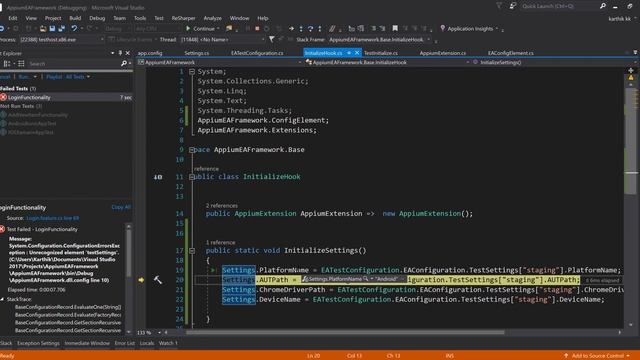Click the editor horizontal scrollbar
This screenshot has width=640, height=360.
click(x=345, y=333)
